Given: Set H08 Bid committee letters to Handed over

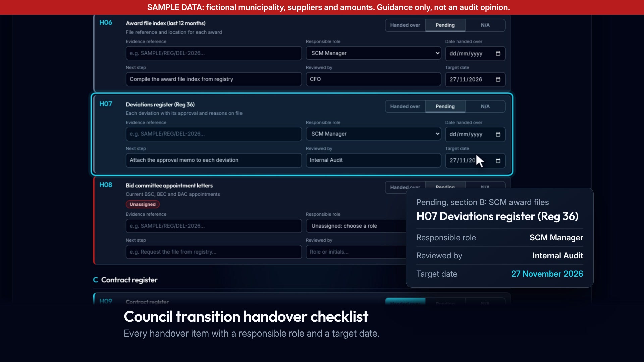Looking at the screenshot, I should (x=405, y=187).
